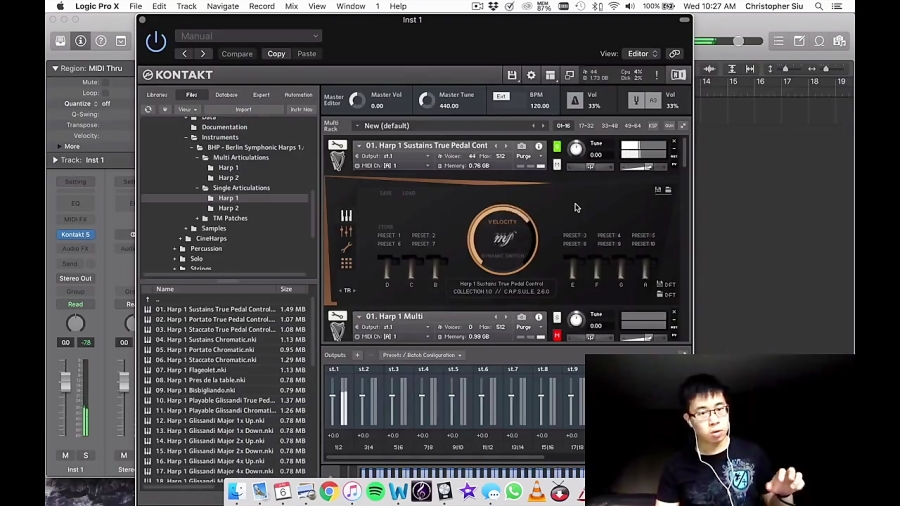900x506 pixels.
Task: Switch to the Automation tab
Action: [298, 95]
